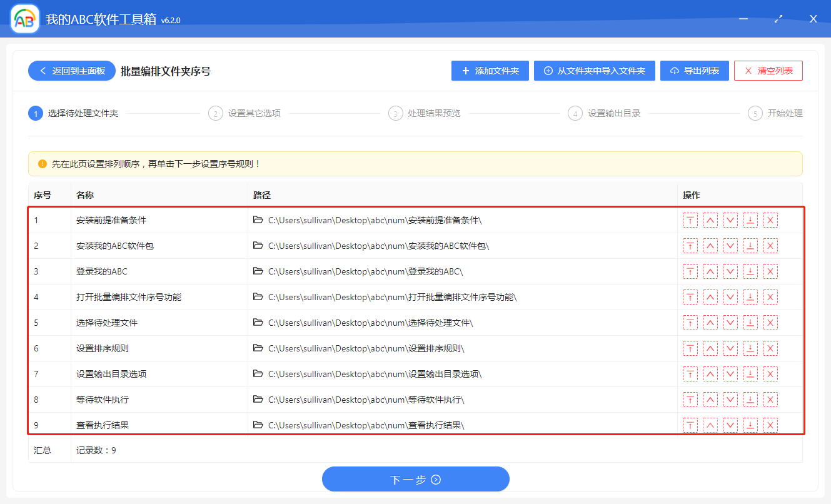Screen dimensions: 831x504
Task: Remove 查看执行结果 from the list
Action: 770,425
